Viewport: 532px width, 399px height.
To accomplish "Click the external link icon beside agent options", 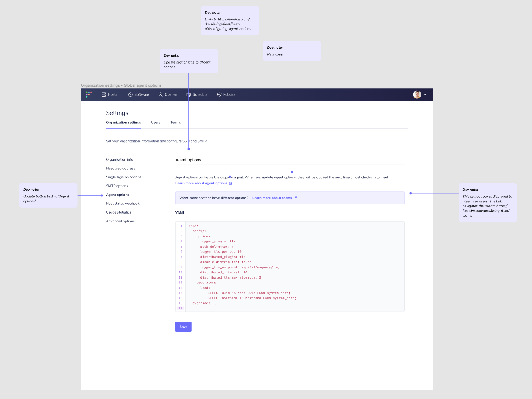I will point(231,183).
